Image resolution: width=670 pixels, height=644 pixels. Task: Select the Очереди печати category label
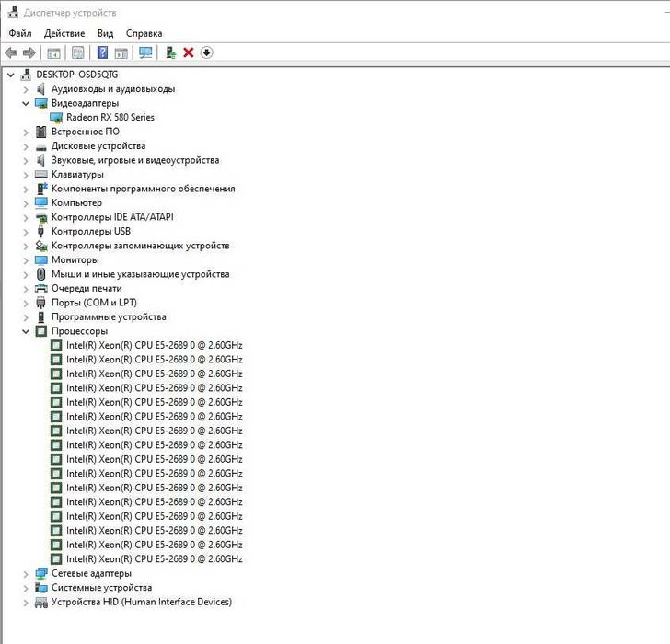tap(87, 288)
